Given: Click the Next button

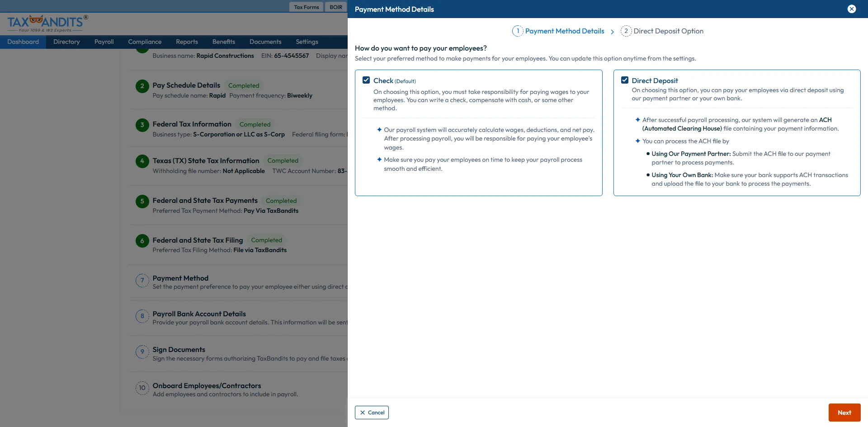Looking at the screenshot, I should click(x=844, y=413).
